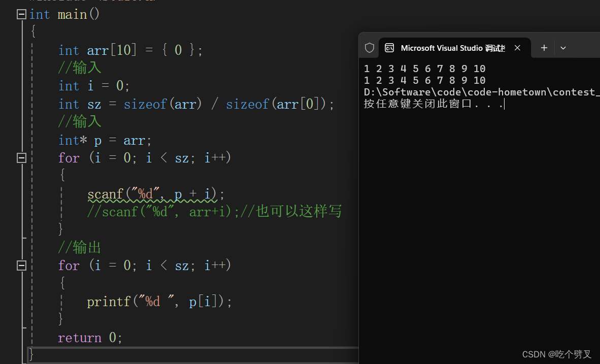Click the line int i = 0;
Image resolution: width=600 pixels, height=364 pixels.
pyautogui.click(x=94, y=86)
